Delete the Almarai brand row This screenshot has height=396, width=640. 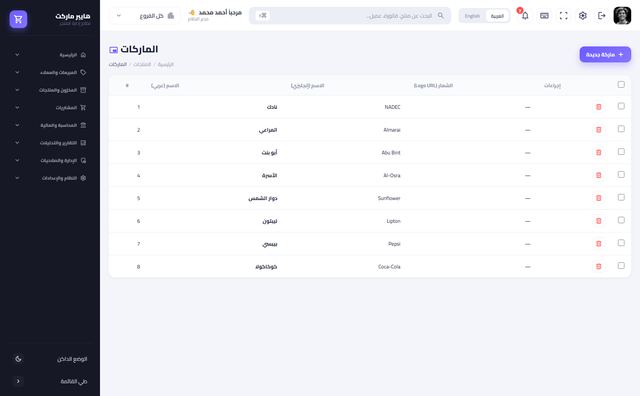pyautogui.click(x=598, y=130)
